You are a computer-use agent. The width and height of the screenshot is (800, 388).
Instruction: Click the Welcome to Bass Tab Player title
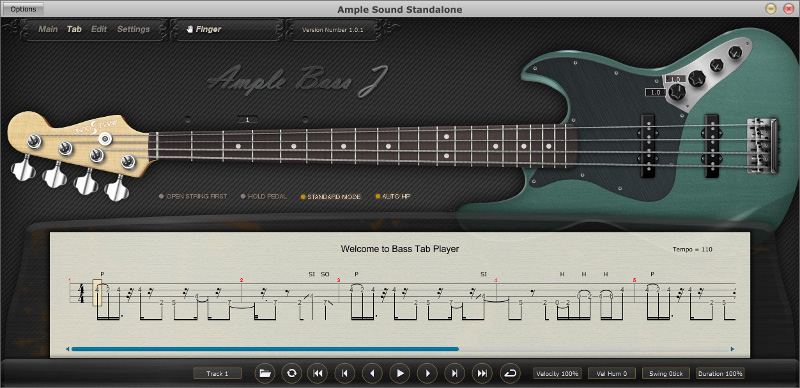coord(400,249)
